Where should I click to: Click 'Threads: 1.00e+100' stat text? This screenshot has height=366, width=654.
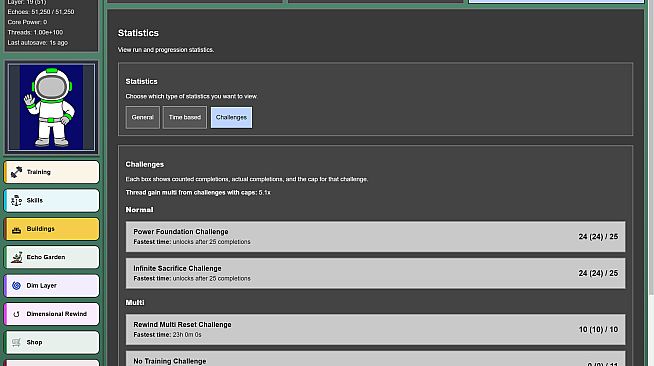[35, 33]
